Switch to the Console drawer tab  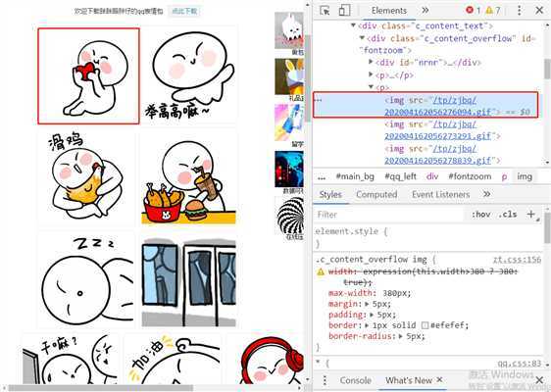click(355, 380)
